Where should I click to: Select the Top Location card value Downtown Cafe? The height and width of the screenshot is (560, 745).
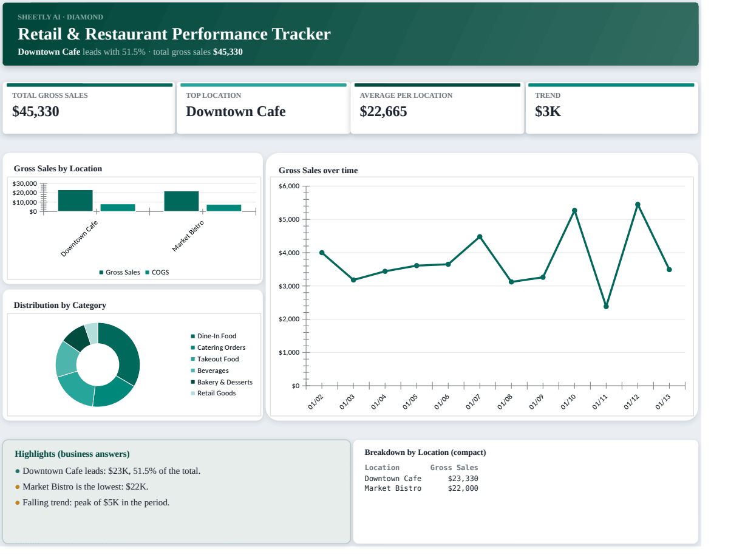pos(236,112)
